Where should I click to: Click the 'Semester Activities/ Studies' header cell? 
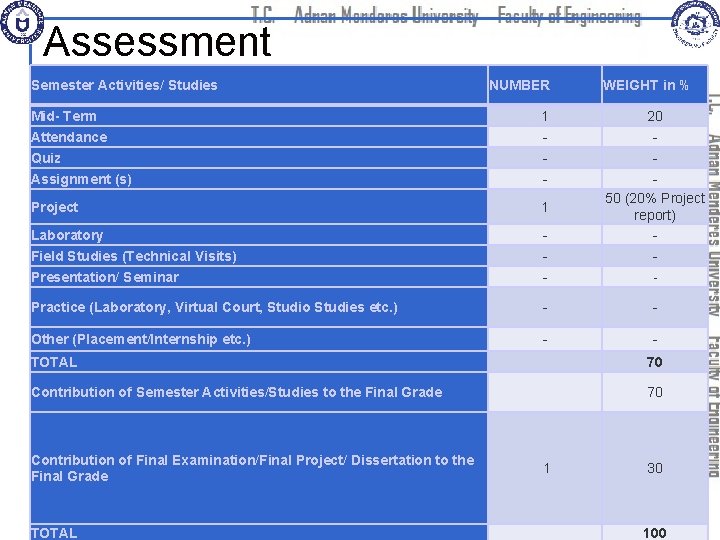click(x=259, y=85)
